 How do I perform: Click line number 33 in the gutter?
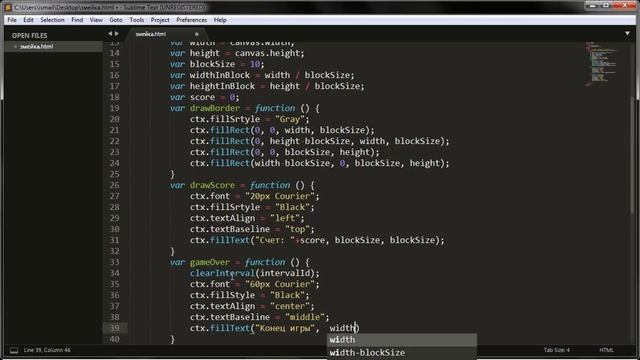coord(115,262)
